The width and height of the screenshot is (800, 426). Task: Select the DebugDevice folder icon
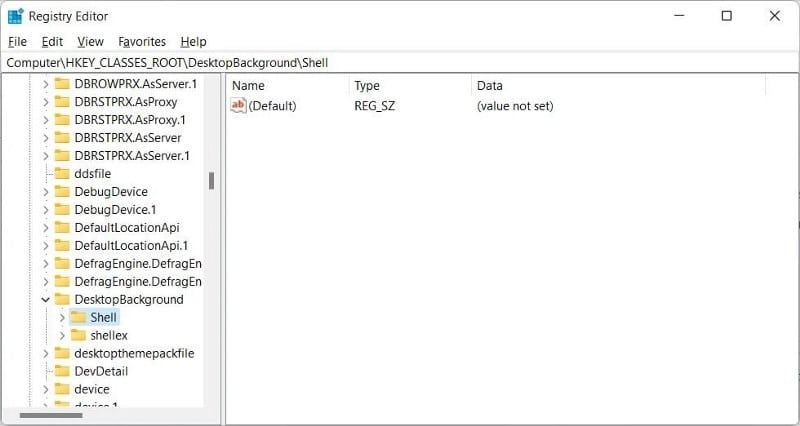(62, 192)
